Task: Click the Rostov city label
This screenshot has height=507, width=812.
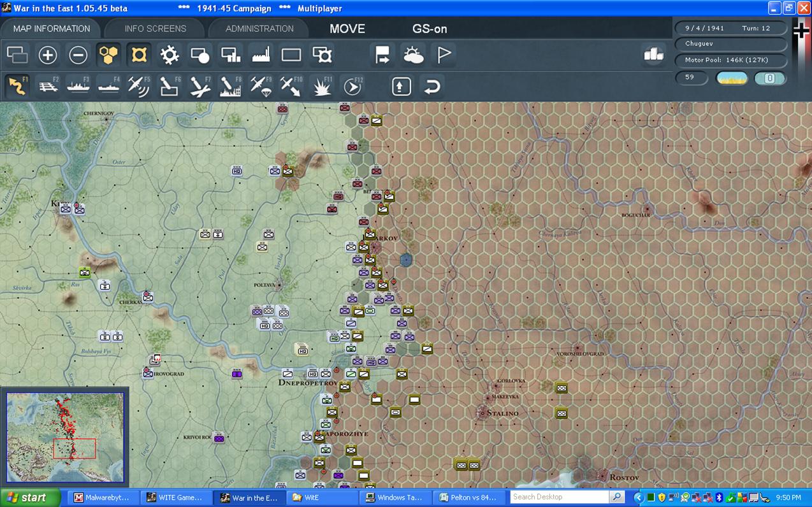Action: [624, 477]
